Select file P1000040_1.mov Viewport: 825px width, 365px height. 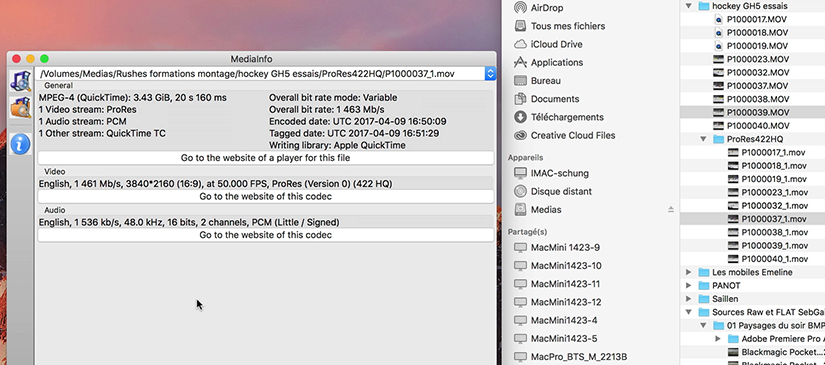tap(774, 259)
